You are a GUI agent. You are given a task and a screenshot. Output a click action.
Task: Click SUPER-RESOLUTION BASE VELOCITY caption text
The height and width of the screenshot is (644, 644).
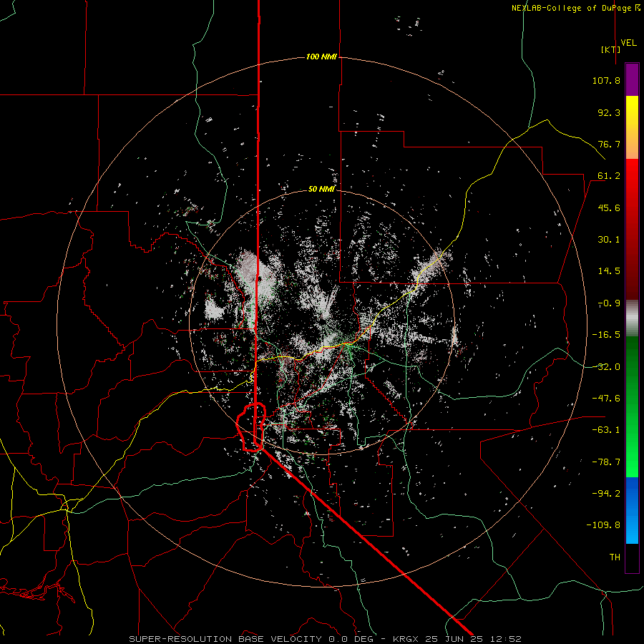(x=225, y=639)
